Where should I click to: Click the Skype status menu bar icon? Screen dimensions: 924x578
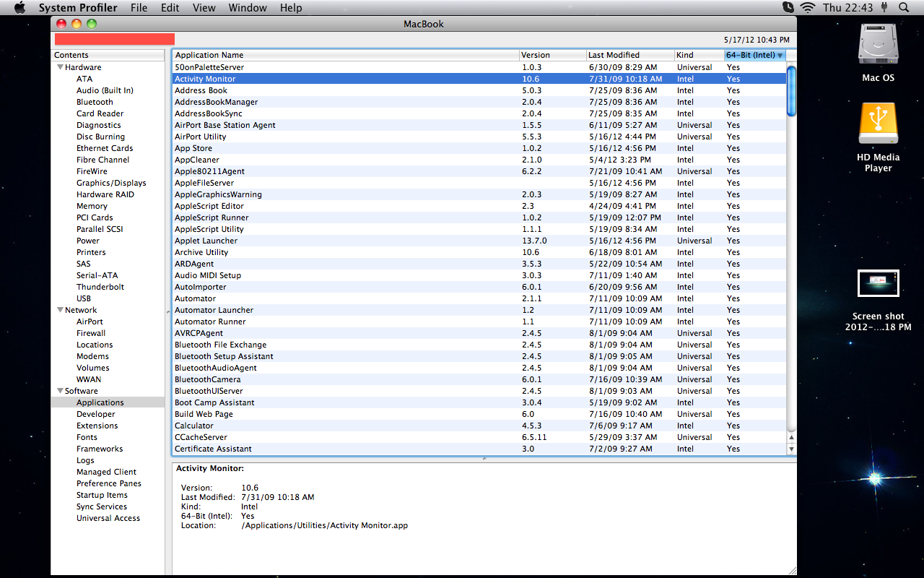click(x=788, y=7)
